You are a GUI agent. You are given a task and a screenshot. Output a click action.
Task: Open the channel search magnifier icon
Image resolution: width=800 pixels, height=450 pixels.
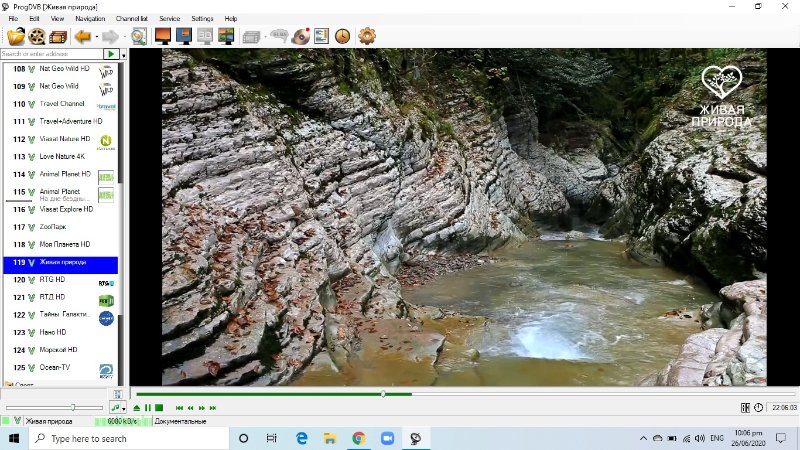pyautogui.click(x=139, y=36)
